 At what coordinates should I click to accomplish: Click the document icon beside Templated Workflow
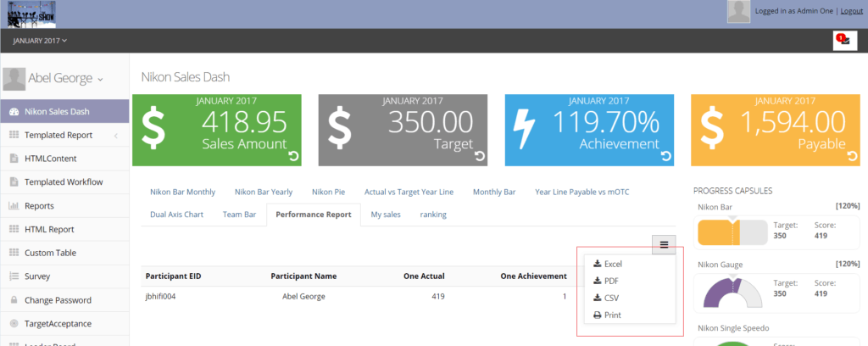coord(14,182)
